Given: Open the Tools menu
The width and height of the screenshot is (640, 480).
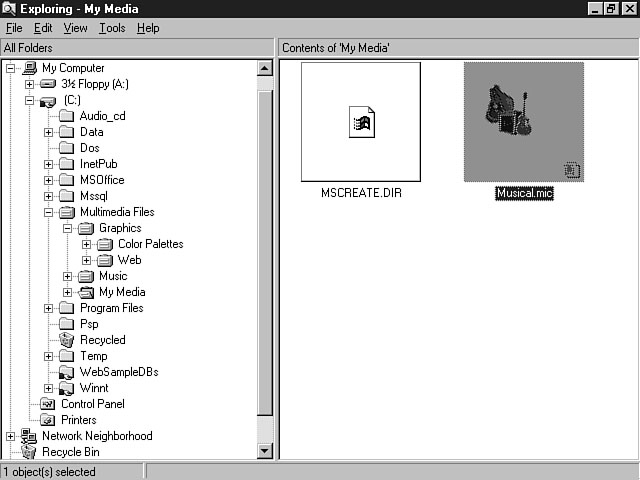Looking at the screenshot, I should point(112,28).
